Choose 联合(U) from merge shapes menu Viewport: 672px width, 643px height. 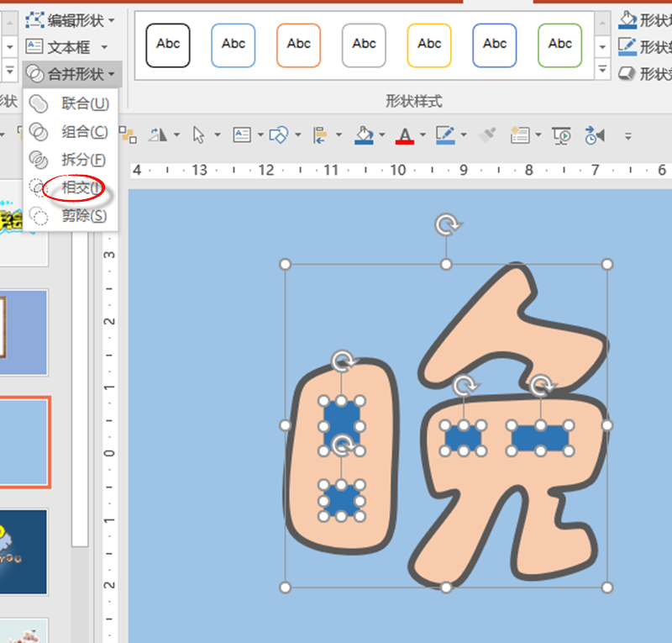click(85, 103)
